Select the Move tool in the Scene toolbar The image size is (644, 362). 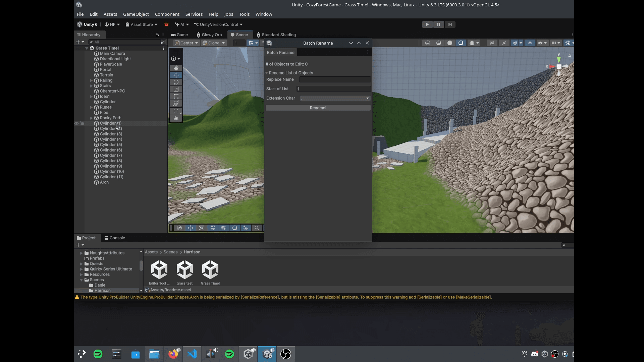(176, 75)
